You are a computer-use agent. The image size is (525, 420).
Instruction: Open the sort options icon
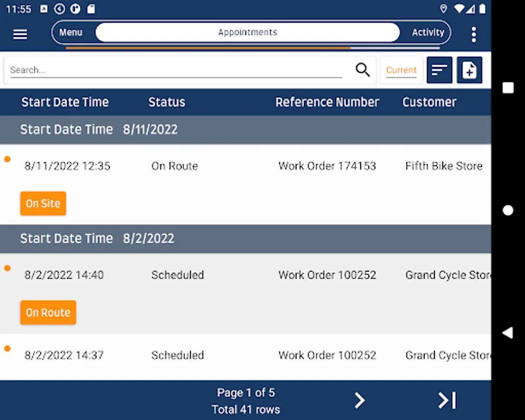[x=439, y=70]
